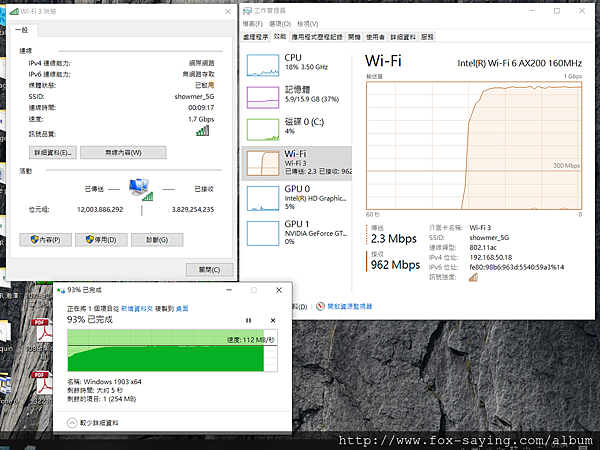The height and width of the screenshot is (450, 600).
Task: Switch to the 開機 tab
Action: [x=354, y=37]
